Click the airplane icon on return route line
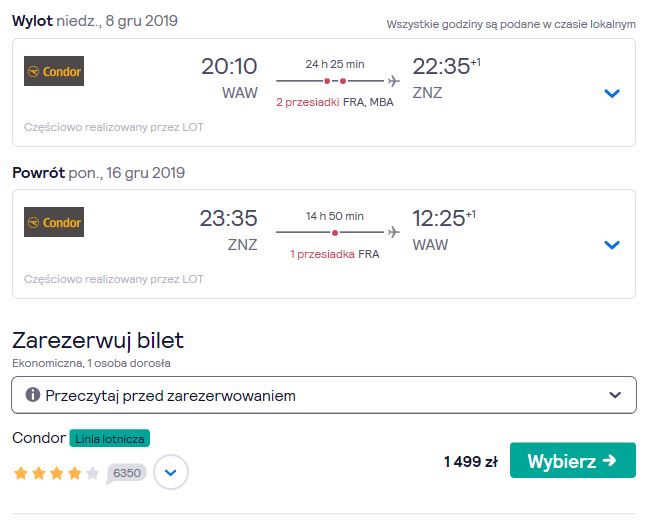This screenshot has height=527, width=646. 393,232
